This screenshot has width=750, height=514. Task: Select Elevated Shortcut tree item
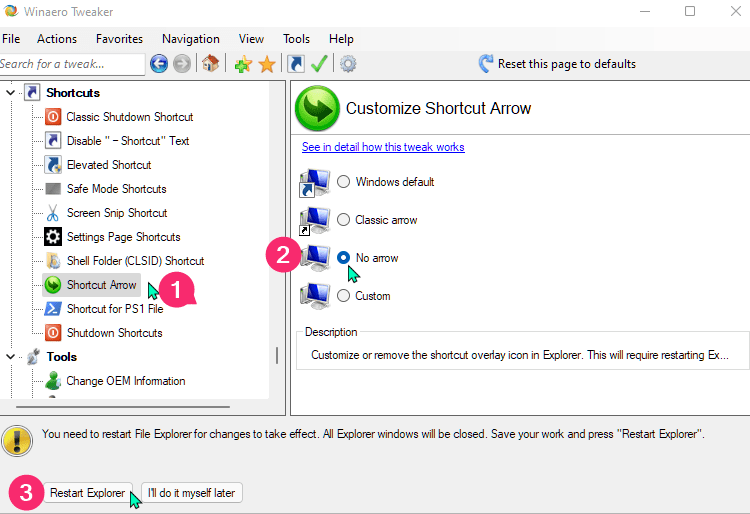click(109, 164)
